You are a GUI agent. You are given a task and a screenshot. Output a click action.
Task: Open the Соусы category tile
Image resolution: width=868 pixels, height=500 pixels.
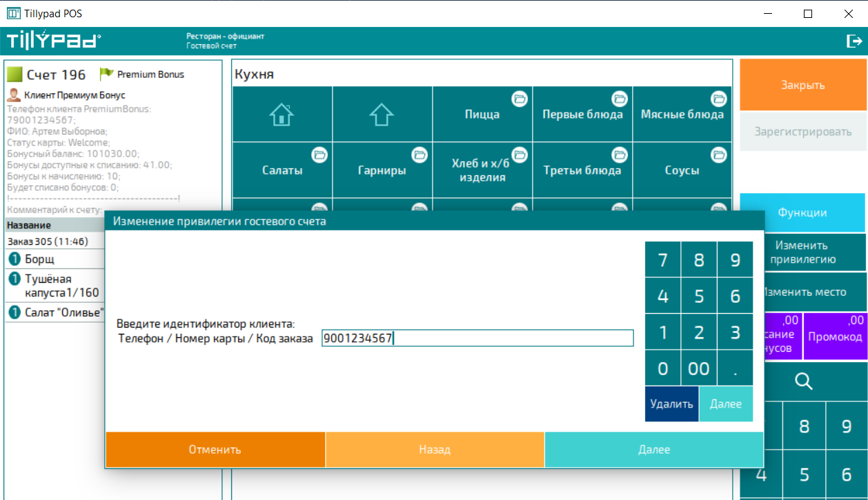point(682,170)
